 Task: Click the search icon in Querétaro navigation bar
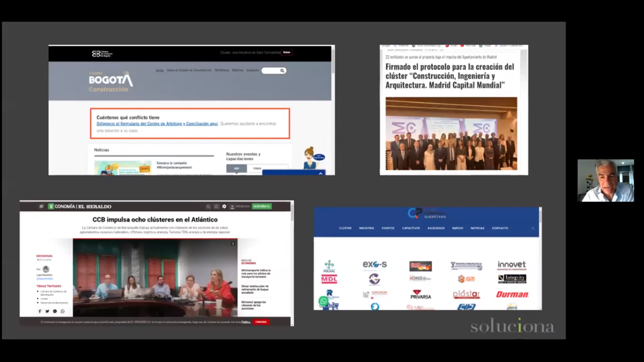pos(533,228)
